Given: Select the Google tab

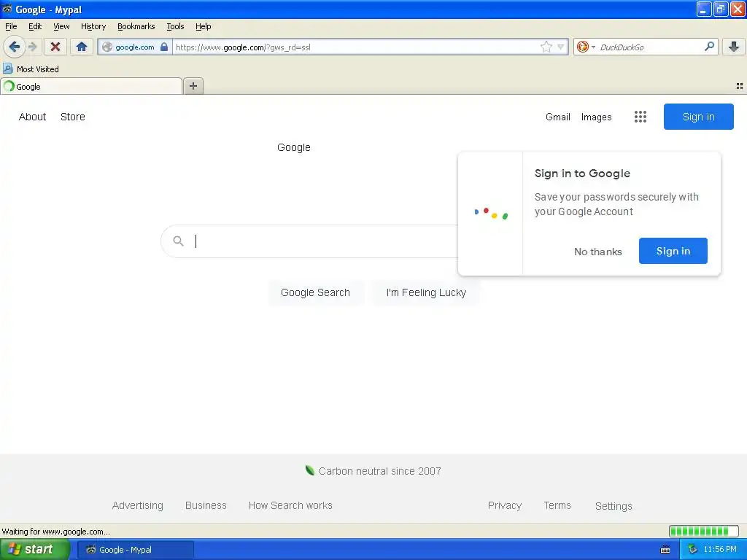Looking at the screenshot, I should (91, 86).
